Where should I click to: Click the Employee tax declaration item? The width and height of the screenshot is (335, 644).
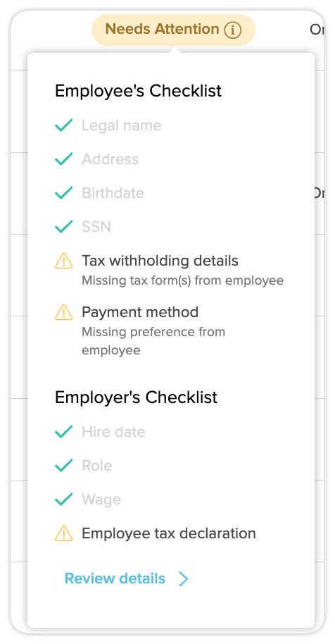[x=168, y=533]
